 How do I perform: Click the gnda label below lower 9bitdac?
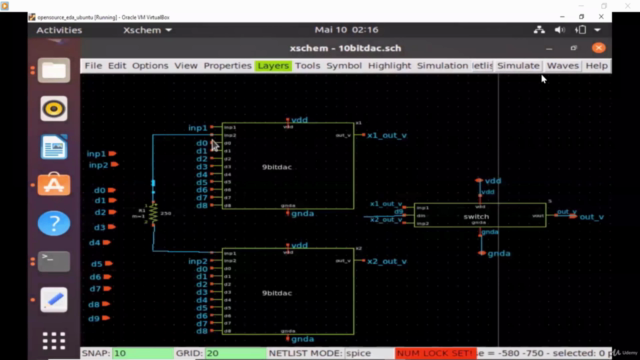(x=302, y=339)
